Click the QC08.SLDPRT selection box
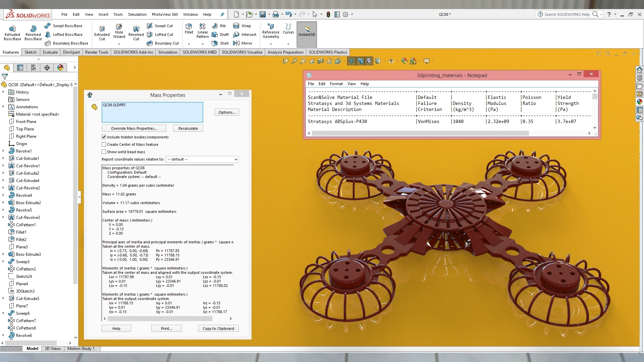The width and height of the screenshot is (644, 362). point(152,112)
